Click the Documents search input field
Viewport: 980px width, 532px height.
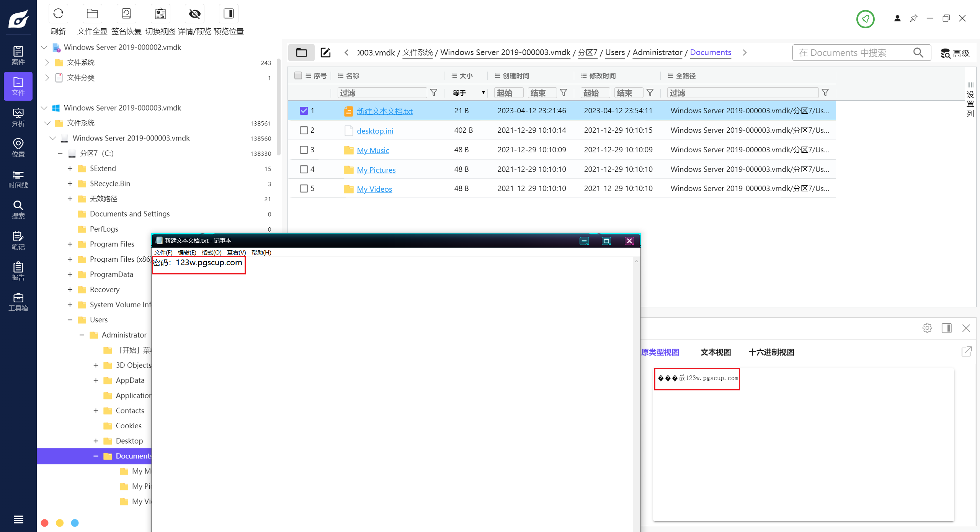coord(854,53)
